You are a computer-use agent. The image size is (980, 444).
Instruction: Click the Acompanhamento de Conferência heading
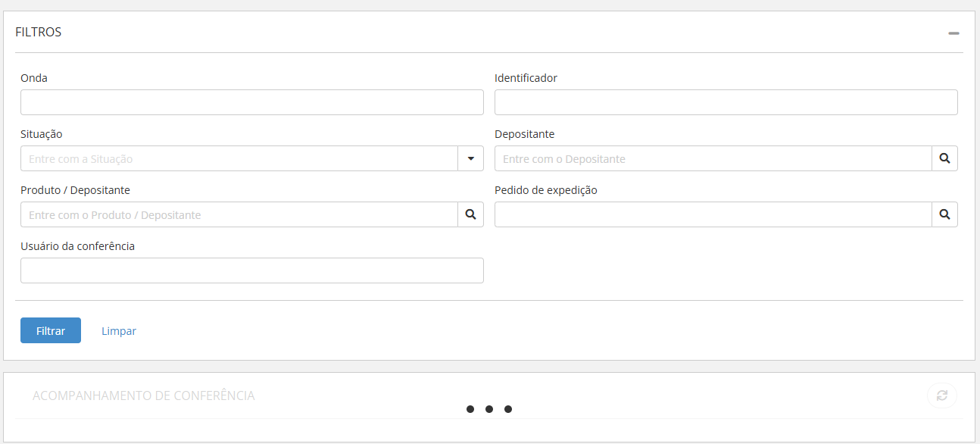pos(143,396)
